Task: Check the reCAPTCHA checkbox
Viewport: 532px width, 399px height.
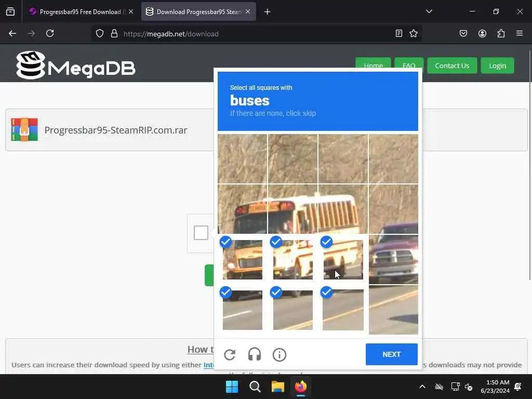Action: click(x=201, y=233)
